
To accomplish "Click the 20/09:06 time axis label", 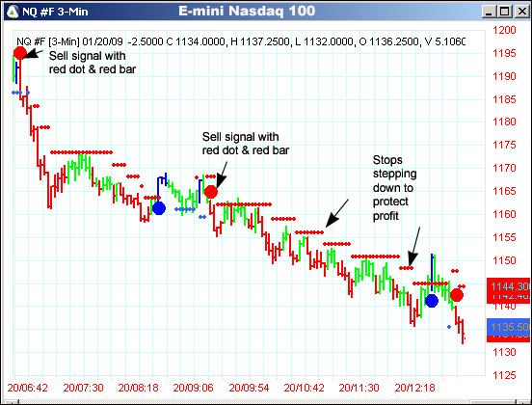I will 193,388.
